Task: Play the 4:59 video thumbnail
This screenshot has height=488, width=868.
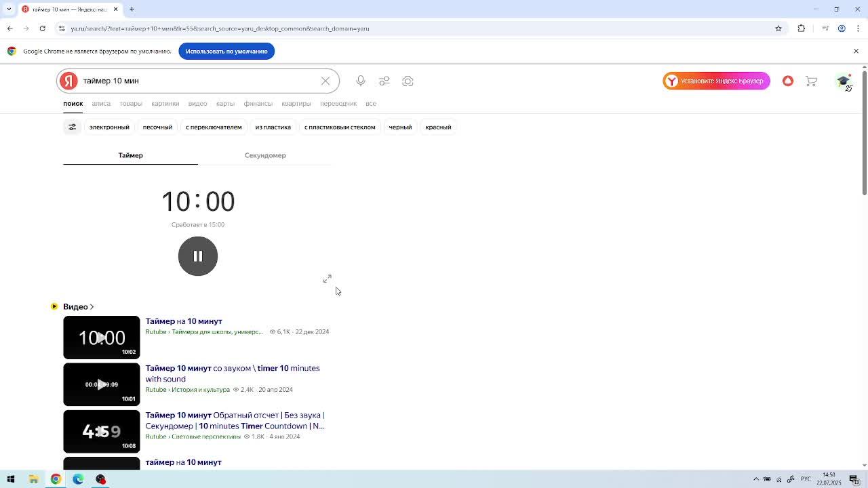Action: click(x=102, y=431)
